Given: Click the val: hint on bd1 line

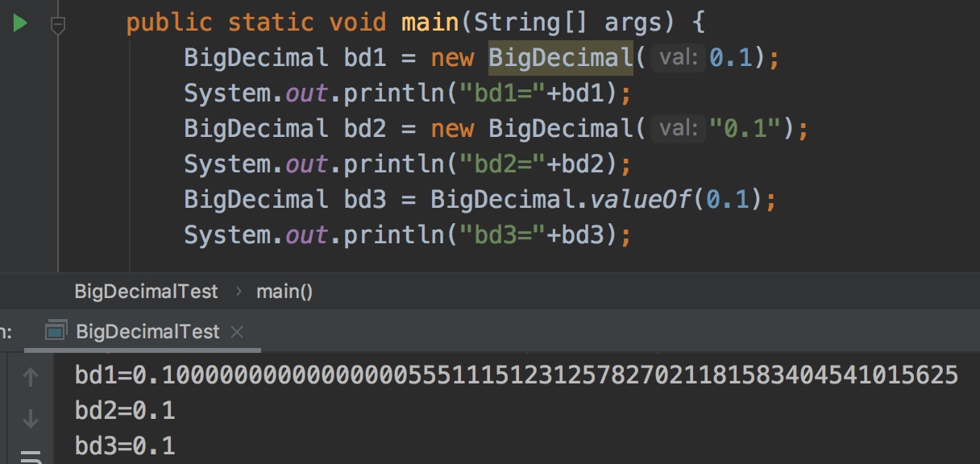Looking at the screenshot, I should click(x=678, y=58).
